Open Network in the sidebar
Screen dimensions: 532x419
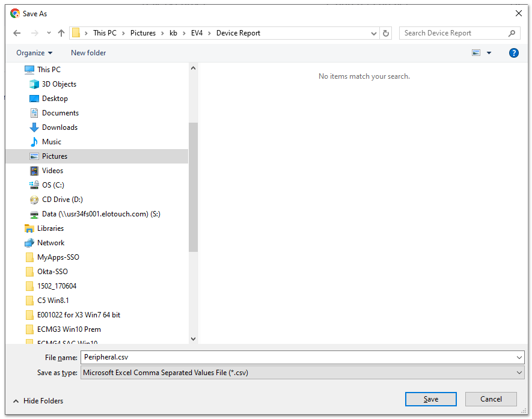coord(51,243)
